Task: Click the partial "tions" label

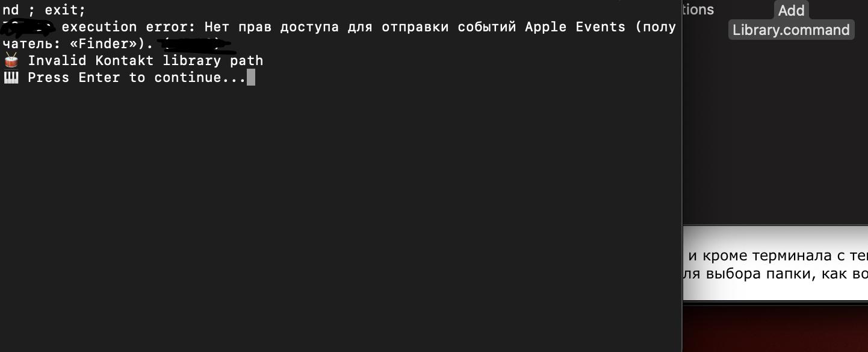Action: point(699,10)
